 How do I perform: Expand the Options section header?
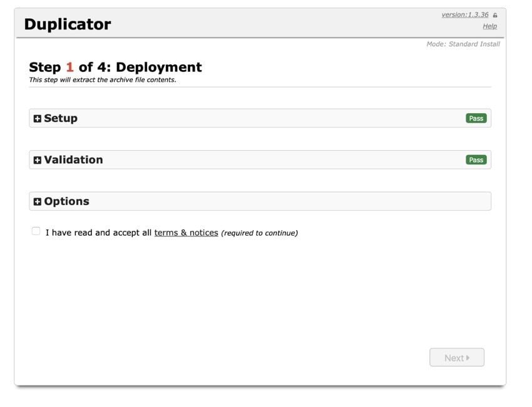66,201
